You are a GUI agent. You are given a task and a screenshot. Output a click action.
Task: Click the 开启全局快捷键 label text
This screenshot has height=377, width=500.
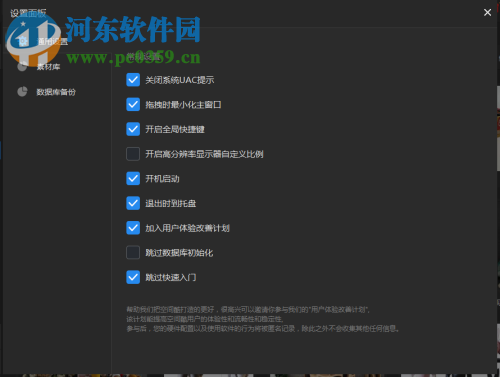click(175, 129)
